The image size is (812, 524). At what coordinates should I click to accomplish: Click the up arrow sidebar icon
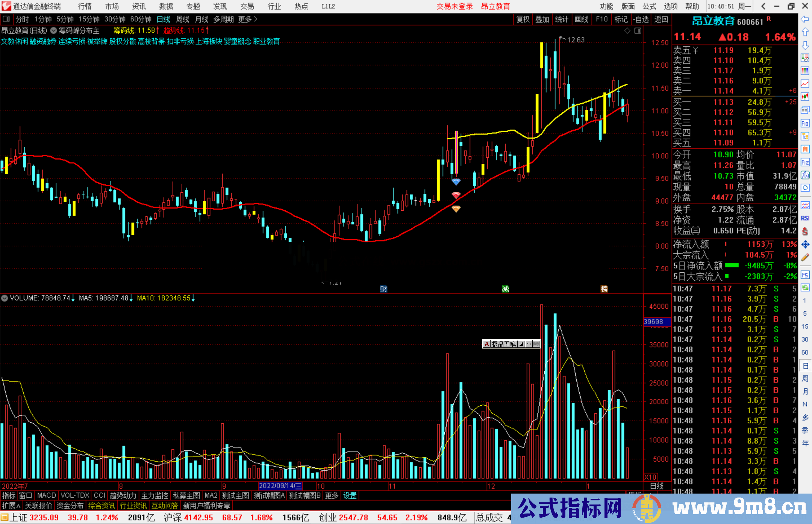[x=805, y=32]
